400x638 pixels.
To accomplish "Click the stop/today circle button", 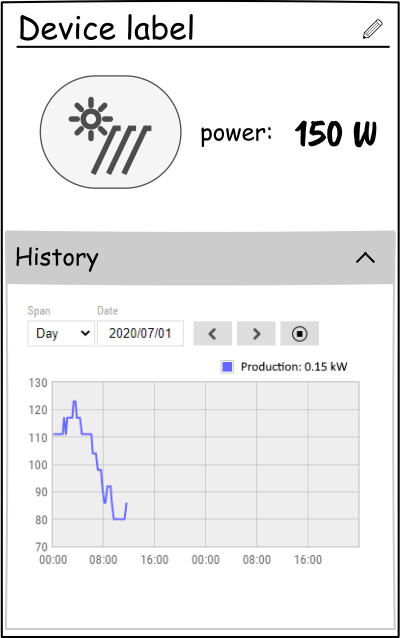I will pos(299,334).
